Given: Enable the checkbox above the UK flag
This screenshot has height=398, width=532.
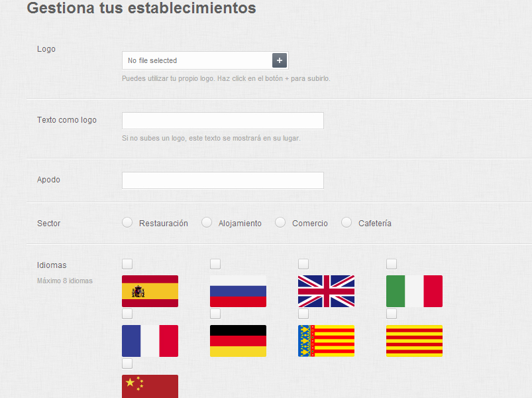Looking at the screenshot, I should (x=303, y=263).
